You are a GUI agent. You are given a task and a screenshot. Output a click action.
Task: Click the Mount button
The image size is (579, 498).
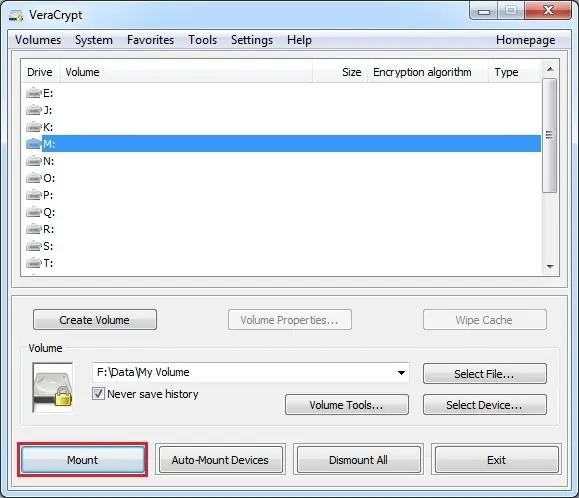pyautogui.click(x=83, y=460)
